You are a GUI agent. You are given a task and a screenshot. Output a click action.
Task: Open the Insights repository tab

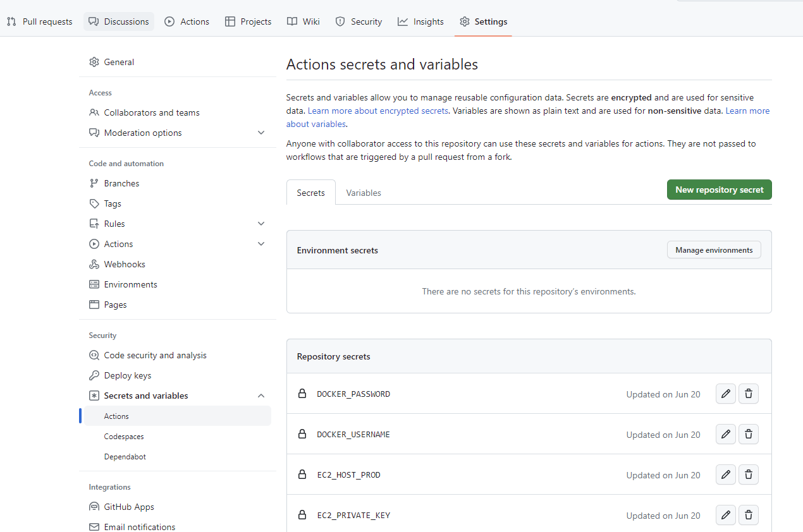point(421,21)
